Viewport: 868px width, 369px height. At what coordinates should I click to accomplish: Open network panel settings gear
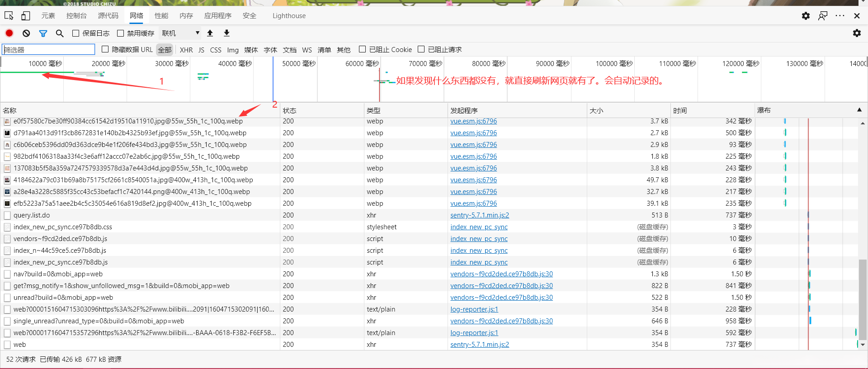(857, 33)
